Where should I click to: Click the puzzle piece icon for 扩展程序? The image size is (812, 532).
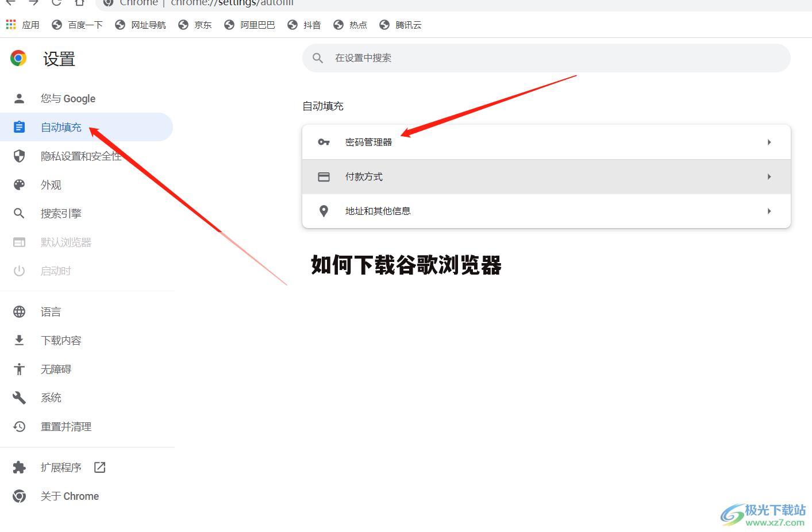pos(19,467)
